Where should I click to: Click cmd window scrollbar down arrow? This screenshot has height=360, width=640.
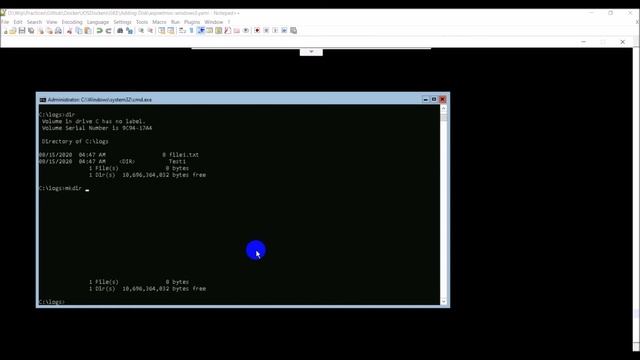click(x=444, y=301)
